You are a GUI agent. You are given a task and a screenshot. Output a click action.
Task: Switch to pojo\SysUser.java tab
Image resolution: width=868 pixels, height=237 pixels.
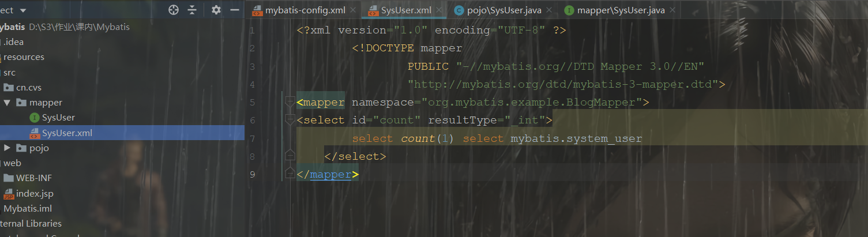504,10
